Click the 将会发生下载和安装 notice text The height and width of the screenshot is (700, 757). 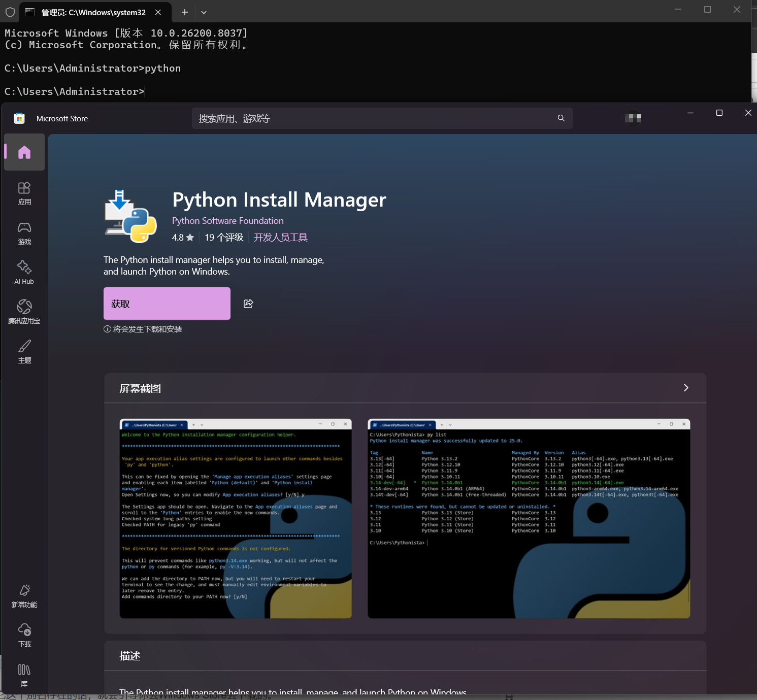coord(143,329)
